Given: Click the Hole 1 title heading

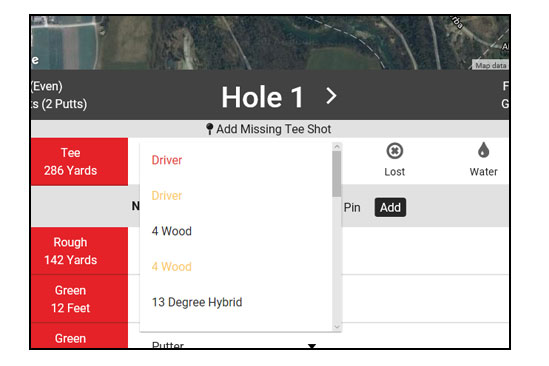Looking at the screenshot, I should click(x=263, y=97).
